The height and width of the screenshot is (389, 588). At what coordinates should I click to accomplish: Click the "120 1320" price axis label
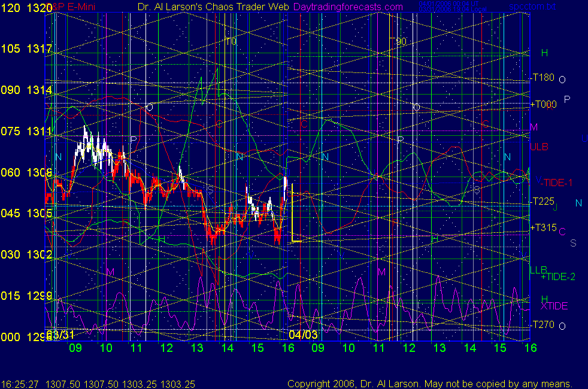point(26,8)
